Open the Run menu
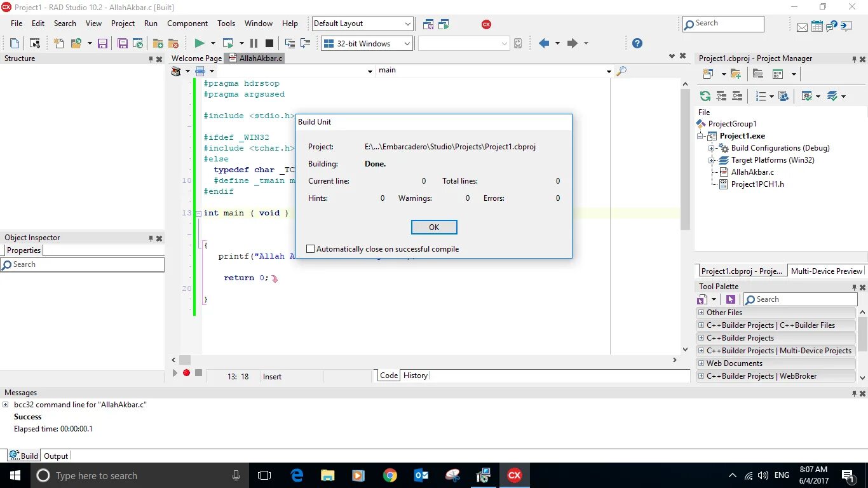Viewport: 868px width, 488px height. [x=151, y=24]
